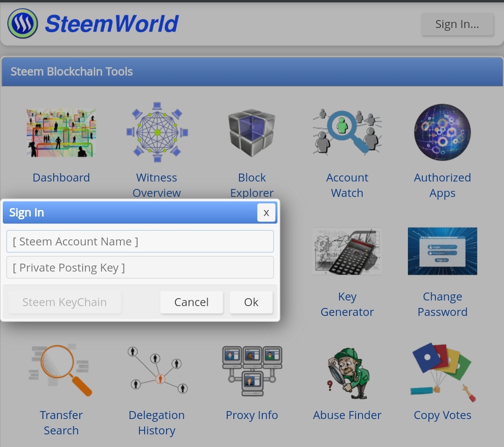Click the Abuse Finder label
504x447 pixels.
347,415
